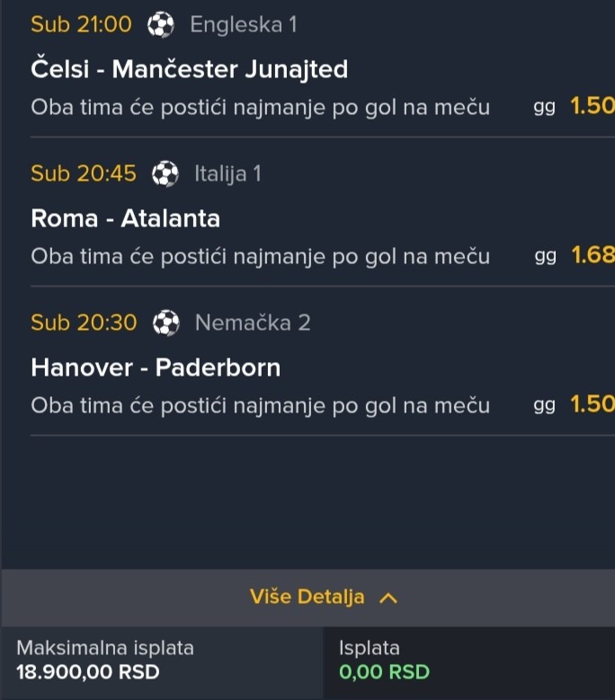This screenshot has width=615, height=700.
Task: Click the Engleska 1 league label
Action: (x=243, y=25)
